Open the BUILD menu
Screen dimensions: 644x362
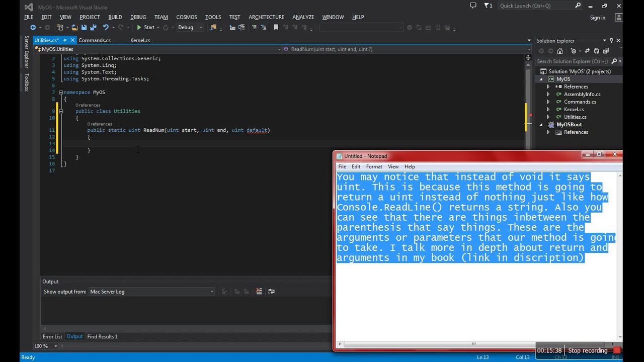(115, 17)
